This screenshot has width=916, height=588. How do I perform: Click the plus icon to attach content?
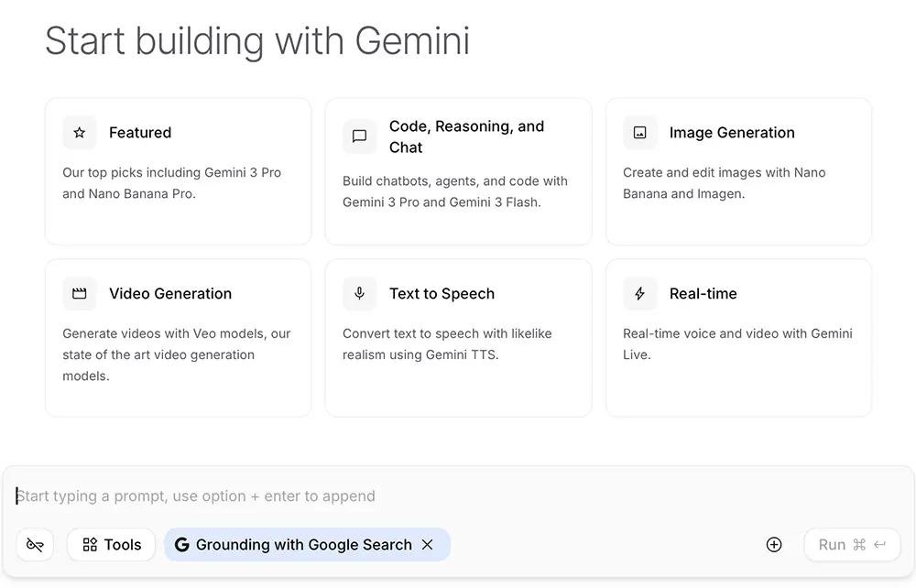(774, 544)
